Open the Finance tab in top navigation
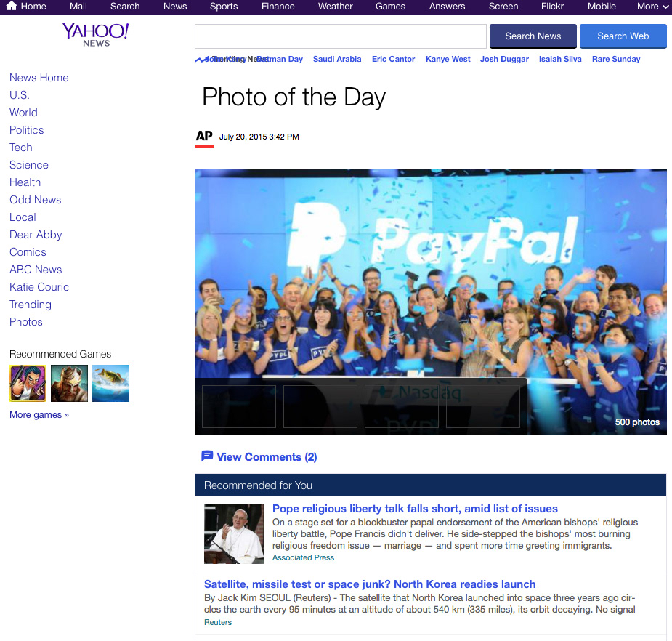 tap(278, 7)
